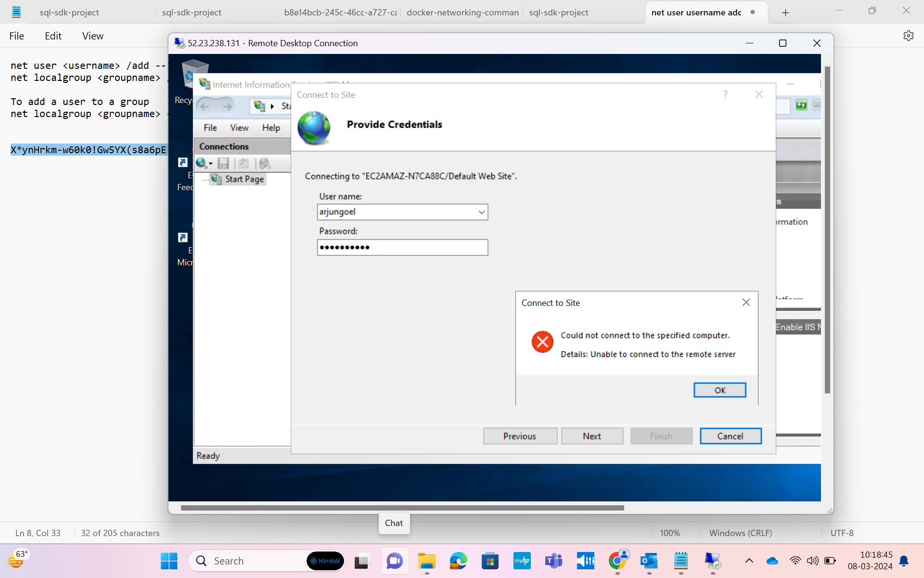This screenshot has width=924, height=578.
Task: Click the horizontal scrollbar of remote desktop
Action: (x=402, y=508)
